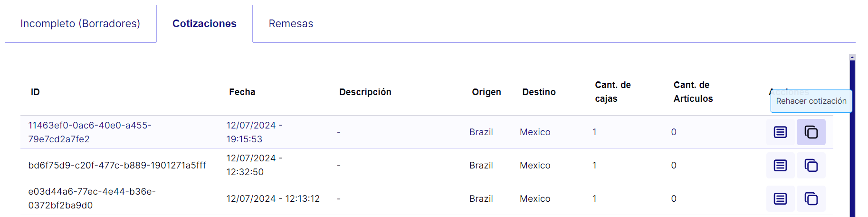This screenshot has height=217, width=868.
Task: Open details icon for quote bd6f75d9
Action: [780, 165]
